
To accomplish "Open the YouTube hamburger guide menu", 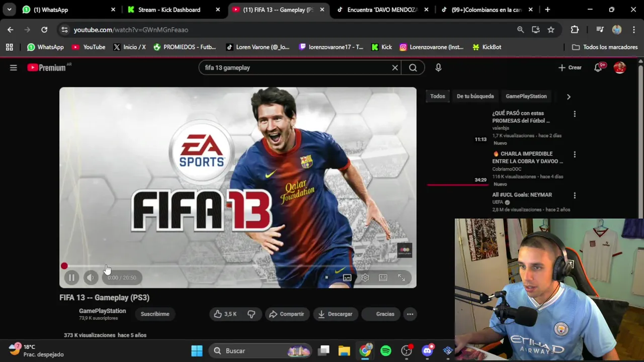I will pos(14,67).
